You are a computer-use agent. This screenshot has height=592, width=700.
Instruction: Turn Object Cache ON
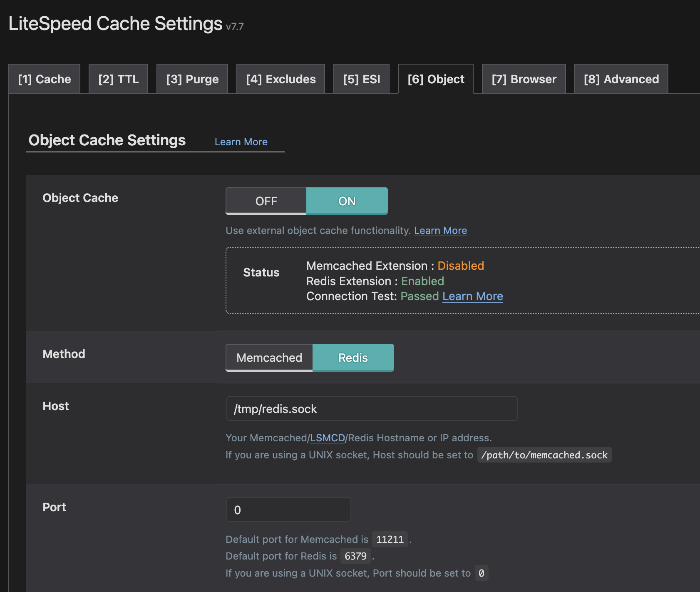tap(347, 201)
